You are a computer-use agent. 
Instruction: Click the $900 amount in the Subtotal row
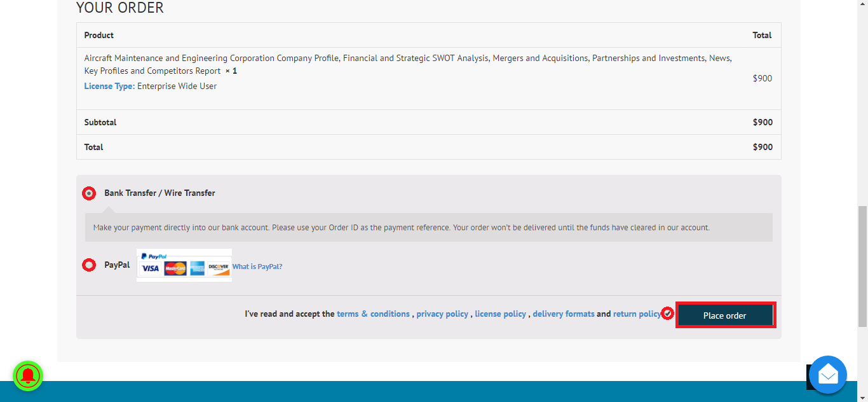click(763, 123)
